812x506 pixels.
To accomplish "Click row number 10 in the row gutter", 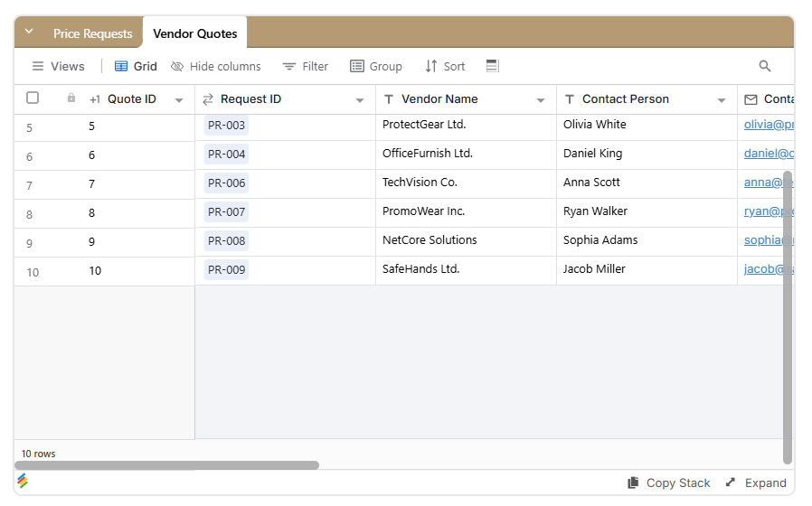I will point(33,272).
